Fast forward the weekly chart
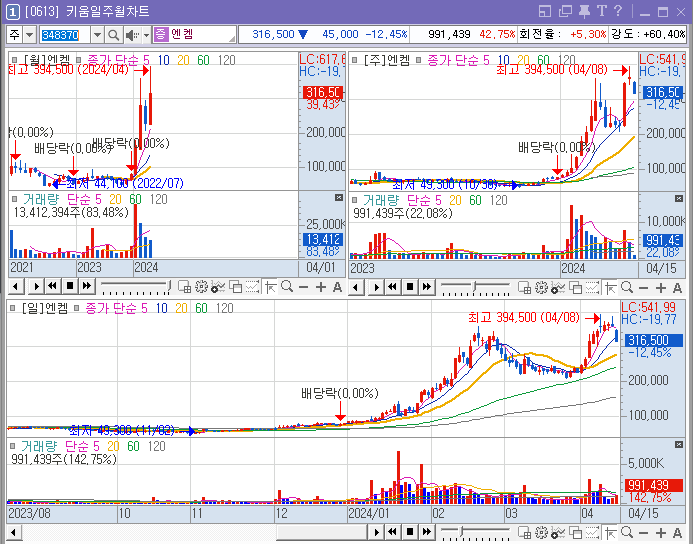 427,288
